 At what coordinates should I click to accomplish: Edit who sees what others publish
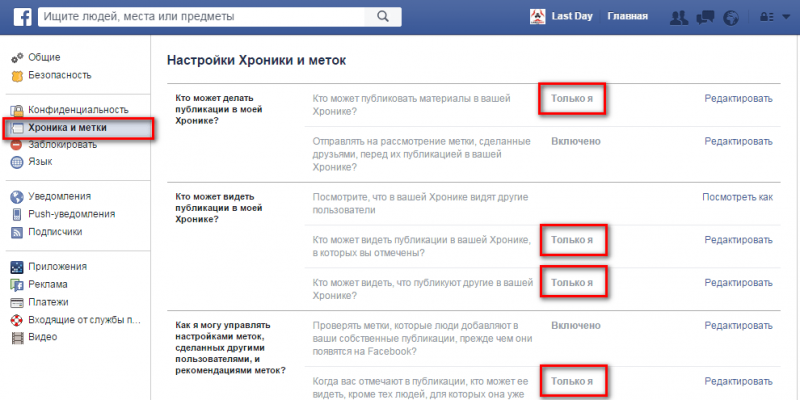pyautogui.click(x=738, y=283)
